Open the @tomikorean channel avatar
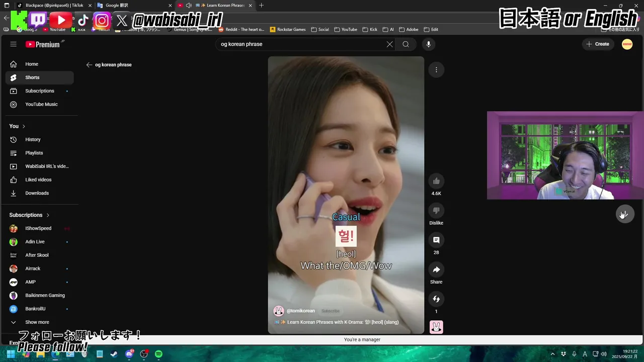 [278, 311]
